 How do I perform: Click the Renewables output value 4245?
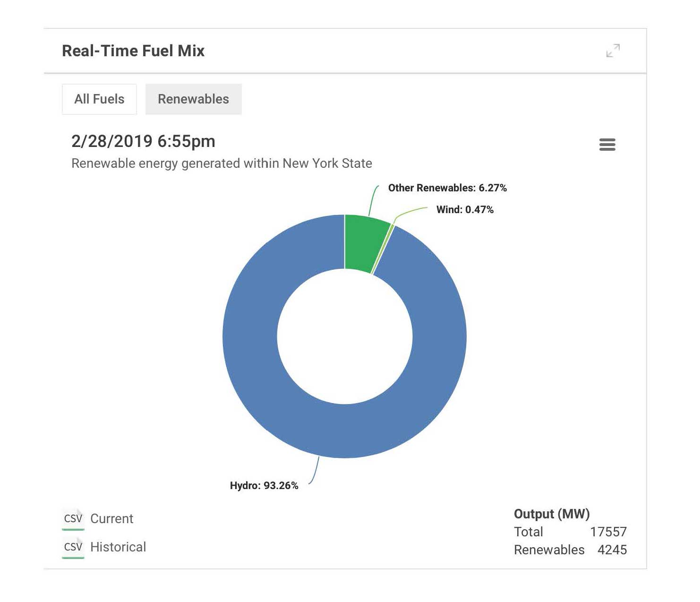(x=612, y=550)
